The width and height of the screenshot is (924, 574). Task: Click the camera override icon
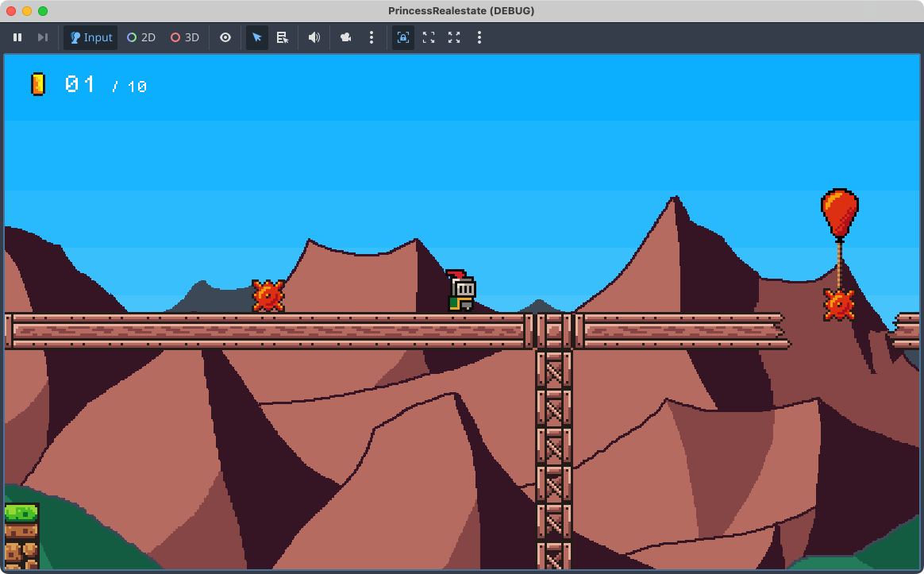tap(346, 37)
